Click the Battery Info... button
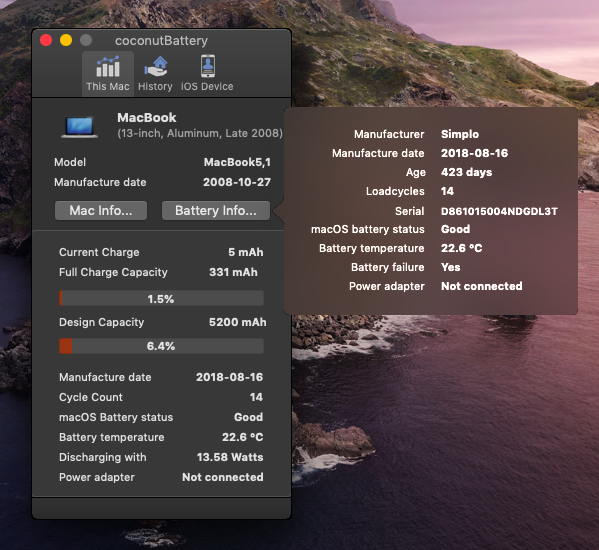Screen dimensions: 599x550 click(x=216, y=210)
